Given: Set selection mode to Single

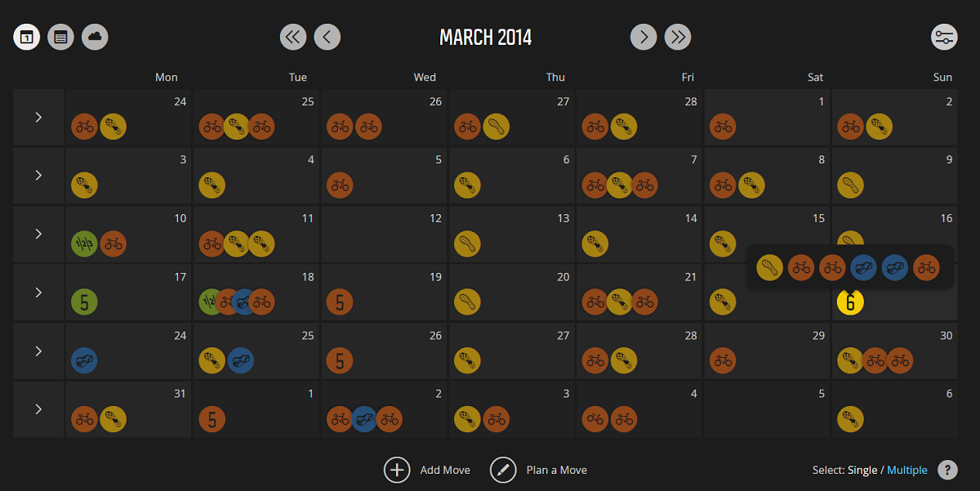Looking at the screenshot, I should 862,470.
